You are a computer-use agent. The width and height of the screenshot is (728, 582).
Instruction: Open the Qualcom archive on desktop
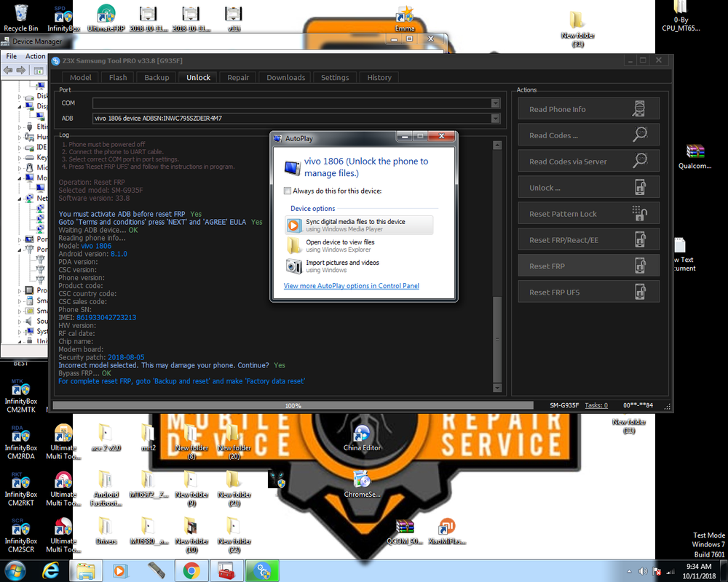[695, 157]
